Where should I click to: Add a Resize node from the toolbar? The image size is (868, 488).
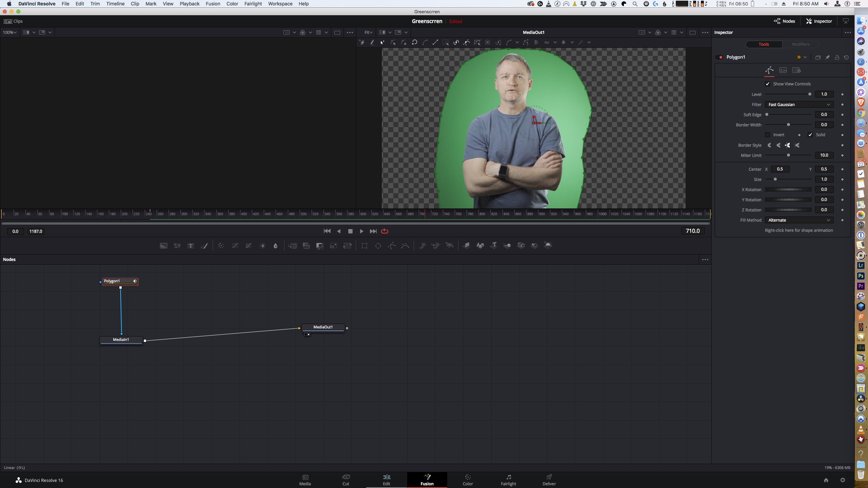[333, 246]
